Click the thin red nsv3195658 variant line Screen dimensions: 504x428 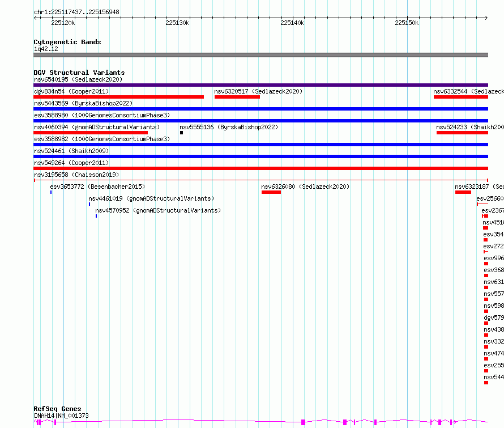pyautogui.click(x=260, y=180)
